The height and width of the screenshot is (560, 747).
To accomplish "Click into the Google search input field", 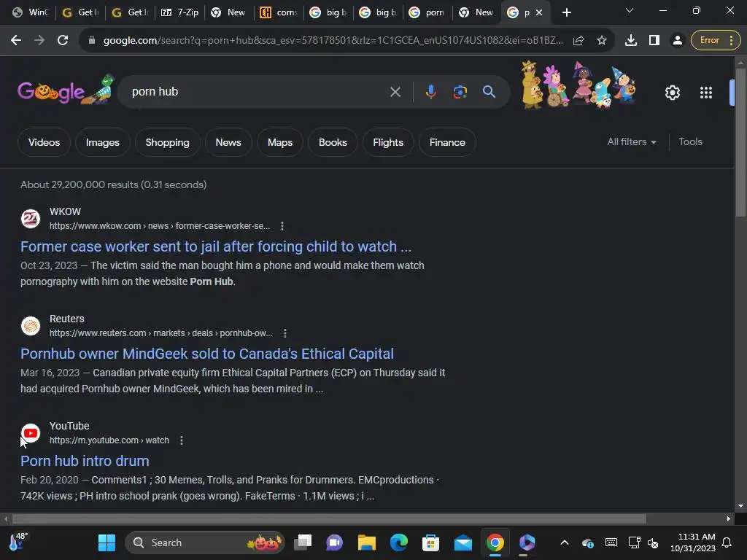I will click(x=258, y=92).
